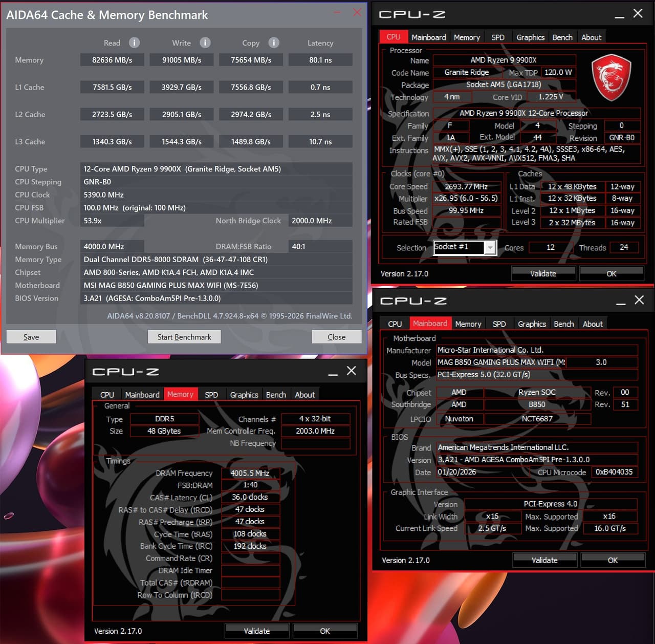Click the Memory Latency value 80.1 ns
This screenshot has height=644, width=655.
320,60
